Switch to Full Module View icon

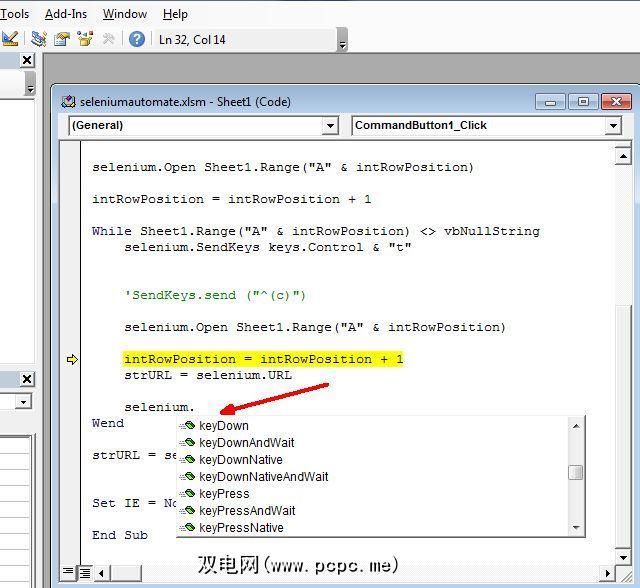click(x=85, y=573)
